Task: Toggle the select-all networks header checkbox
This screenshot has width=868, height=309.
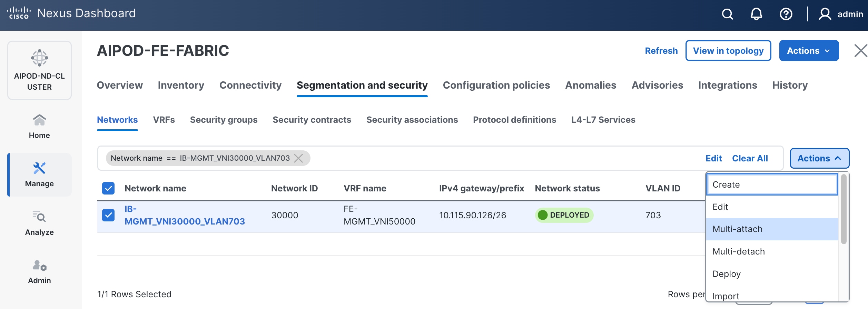Action: (x=108, y=188)
